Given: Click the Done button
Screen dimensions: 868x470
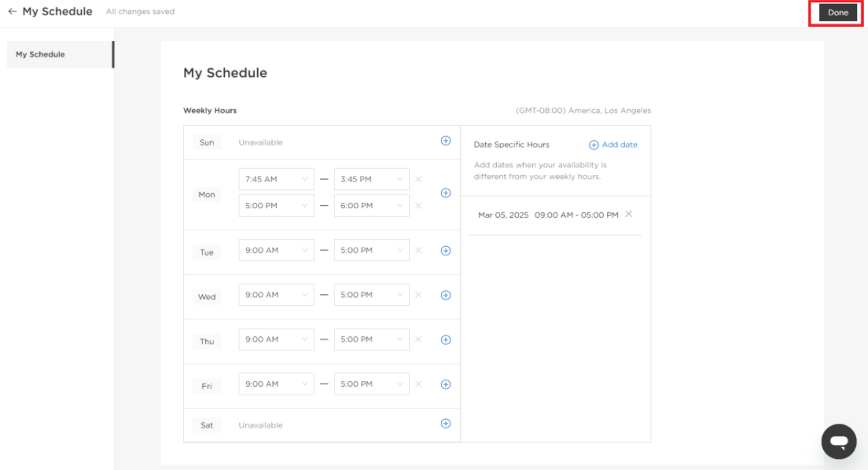Looking at the screenshot, I should (x=837, y=12).
